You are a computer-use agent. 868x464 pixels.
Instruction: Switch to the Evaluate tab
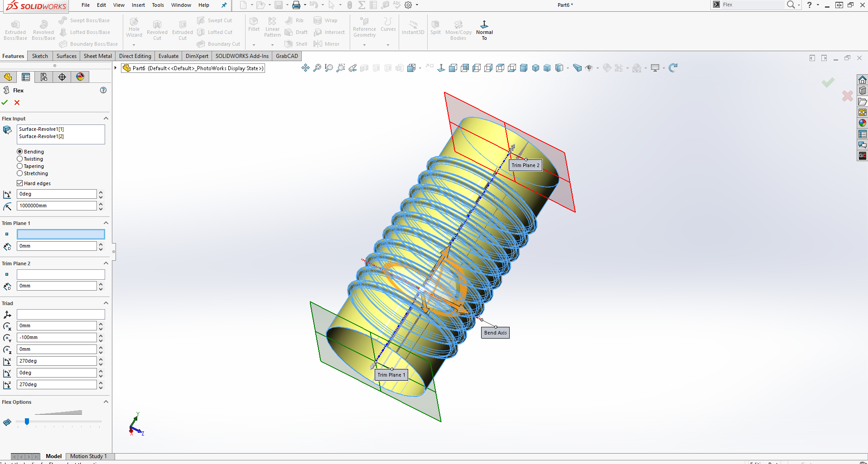coord(169,56)
